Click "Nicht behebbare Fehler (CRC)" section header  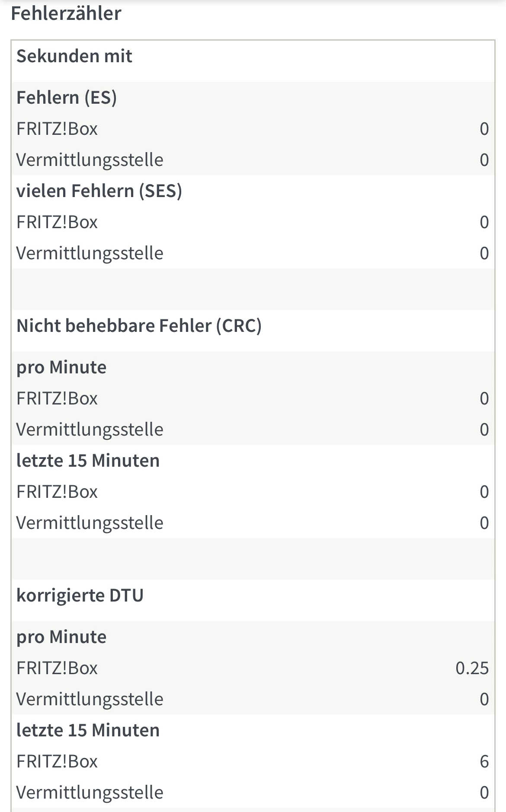pyautogui.click(x=139, y=326)
